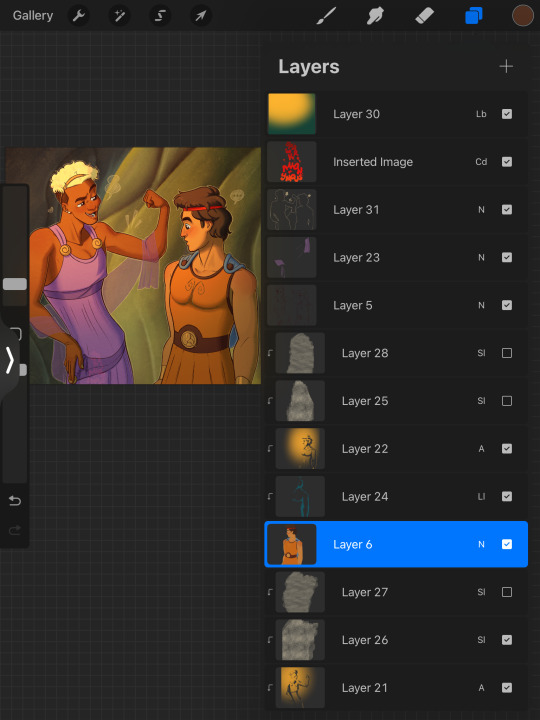
Task: Tap Layer 6 character thumbnail
Action: [x=292, y=544]
